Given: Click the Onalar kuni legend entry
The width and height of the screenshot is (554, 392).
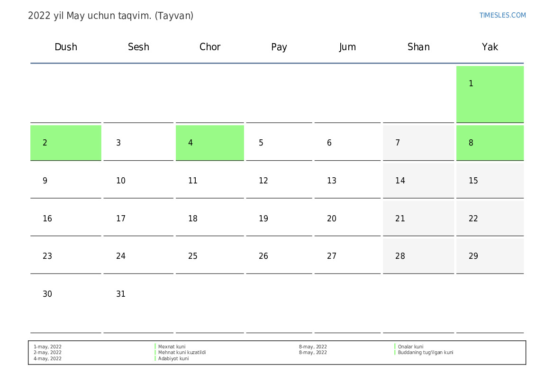Looking at the screenshot, I should point(410,347).
